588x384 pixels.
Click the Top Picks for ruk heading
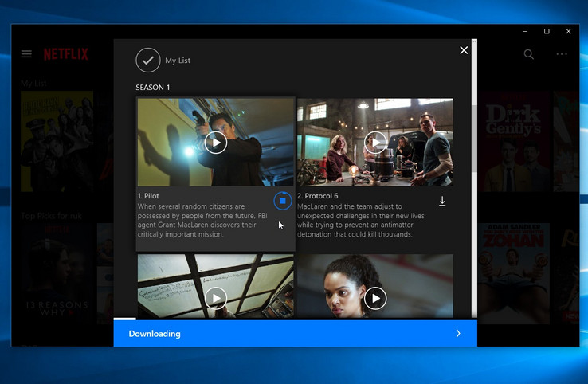click(x=51, y=216)
